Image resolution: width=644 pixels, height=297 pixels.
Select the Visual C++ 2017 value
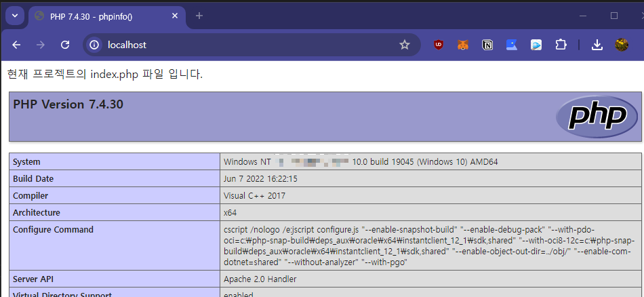pos(254,195)
